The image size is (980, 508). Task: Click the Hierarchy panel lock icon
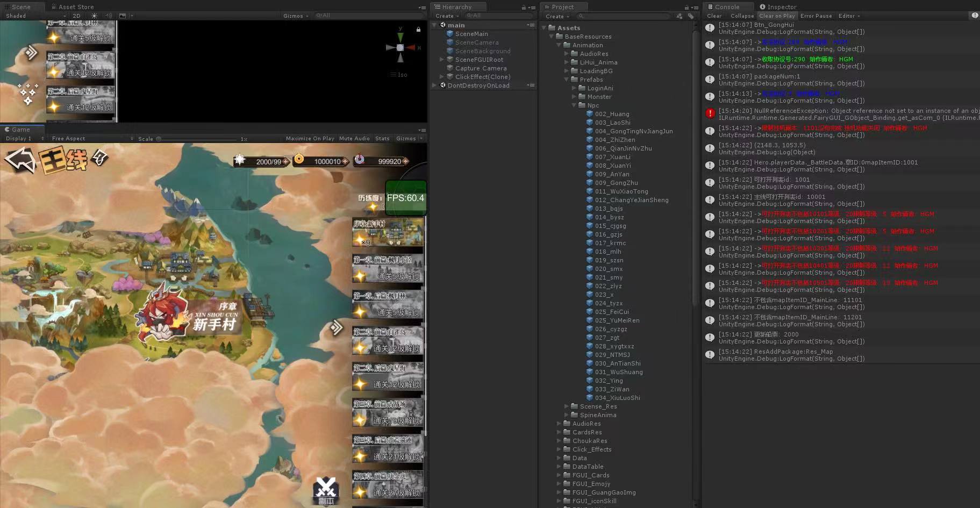(524, 8)
